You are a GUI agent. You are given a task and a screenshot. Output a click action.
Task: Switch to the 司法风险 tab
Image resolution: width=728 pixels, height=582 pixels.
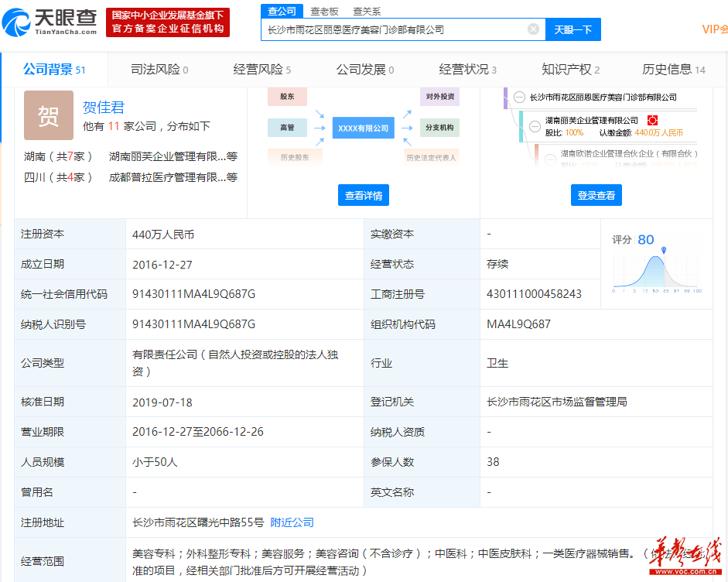click(x=159, y=70)
